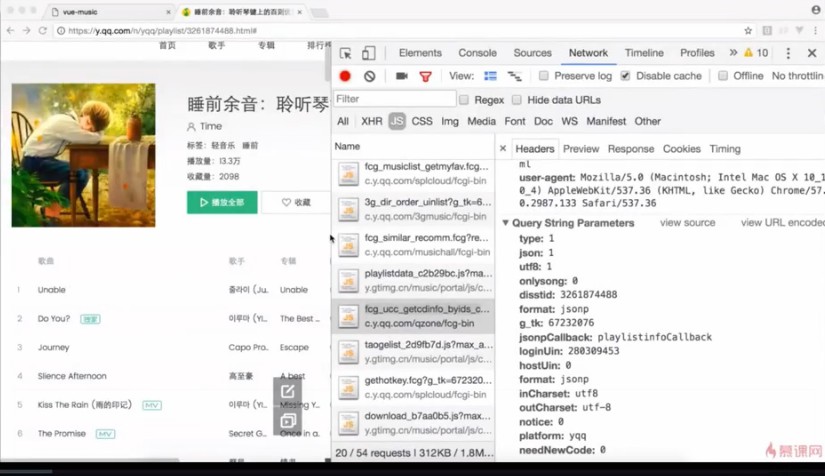The width and height of the screenshot is (825, 476).
Task: Toggle capture screenshots camera icon
Action: (x=401, y=76)
